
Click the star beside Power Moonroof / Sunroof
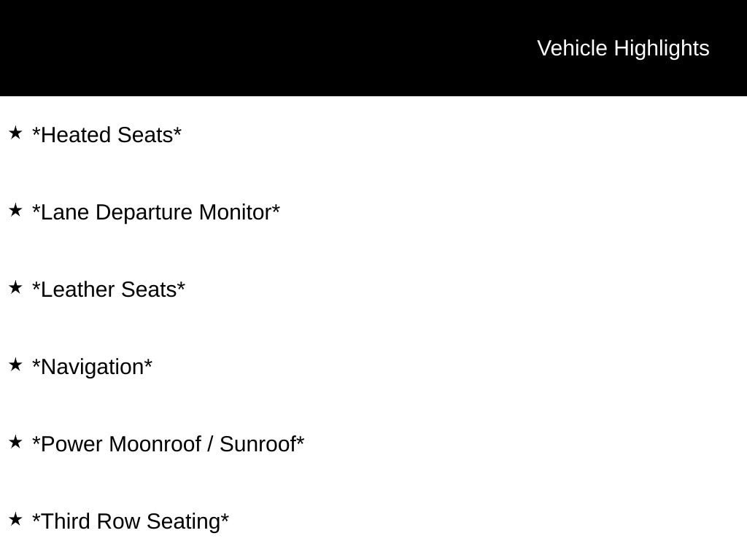(x=15, y=442)
